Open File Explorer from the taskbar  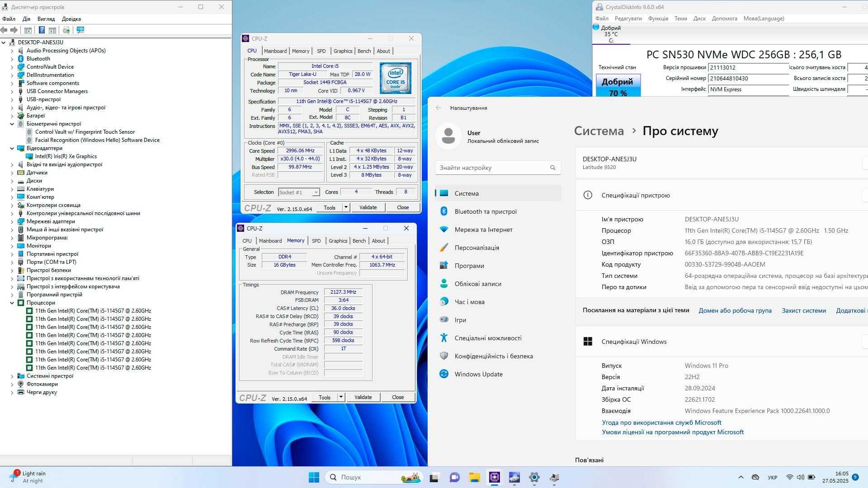474,477
